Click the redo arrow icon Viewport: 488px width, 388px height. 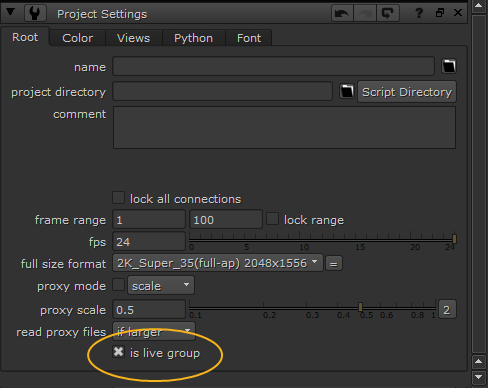click(x=365, y=13)
